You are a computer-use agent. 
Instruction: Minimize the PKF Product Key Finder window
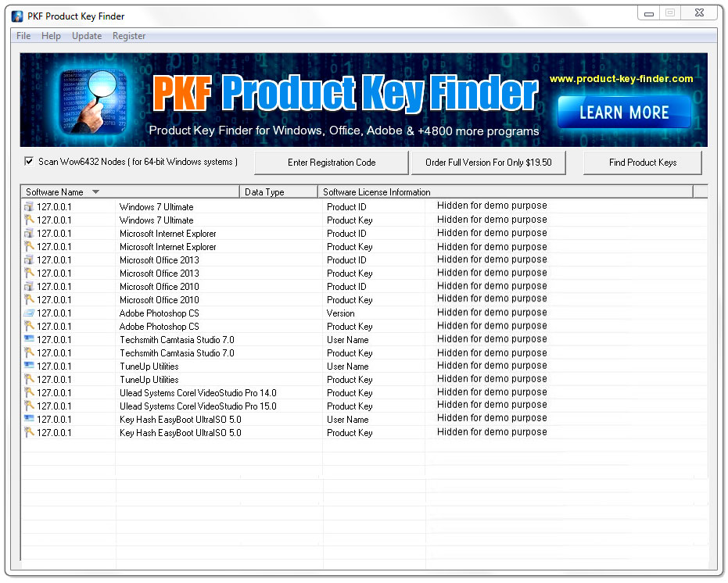(x=649, y=13)
